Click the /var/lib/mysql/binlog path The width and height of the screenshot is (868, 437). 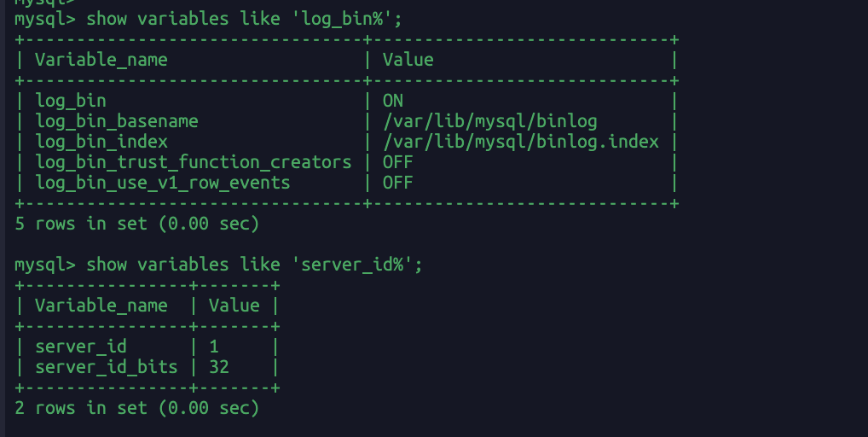pos(490,121)
